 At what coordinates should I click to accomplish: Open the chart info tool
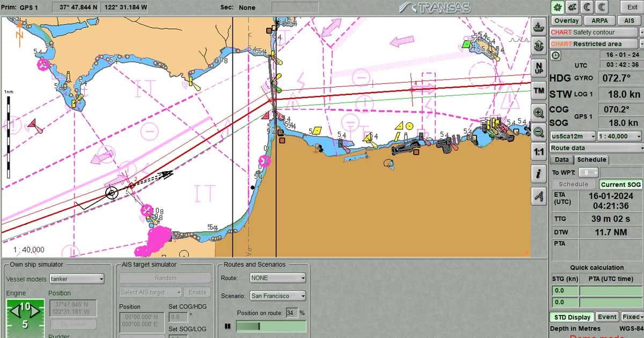coord(539,175)
